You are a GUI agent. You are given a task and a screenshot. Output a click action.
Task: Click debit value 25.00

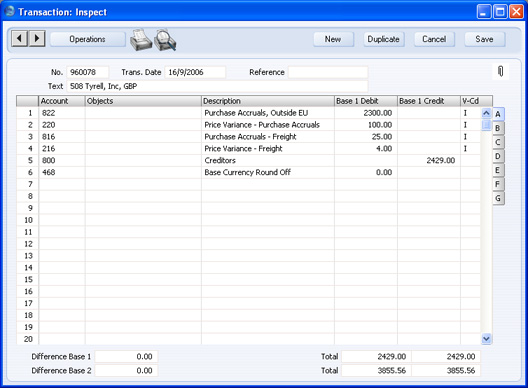click(x=382, y=137)
